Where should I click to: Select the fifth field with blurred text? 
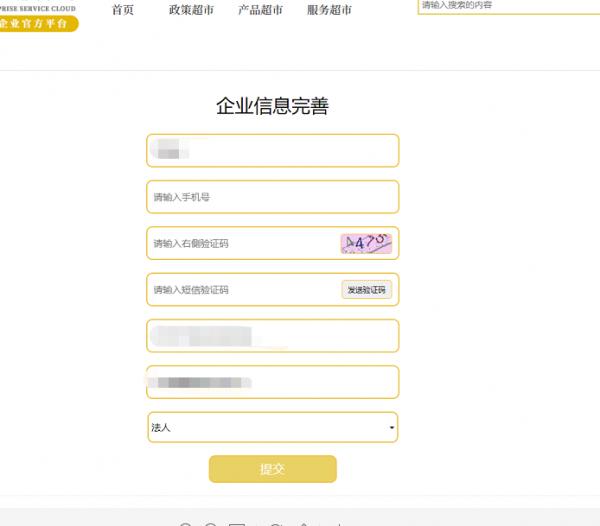pyautogui.click(x=273, y=336)
